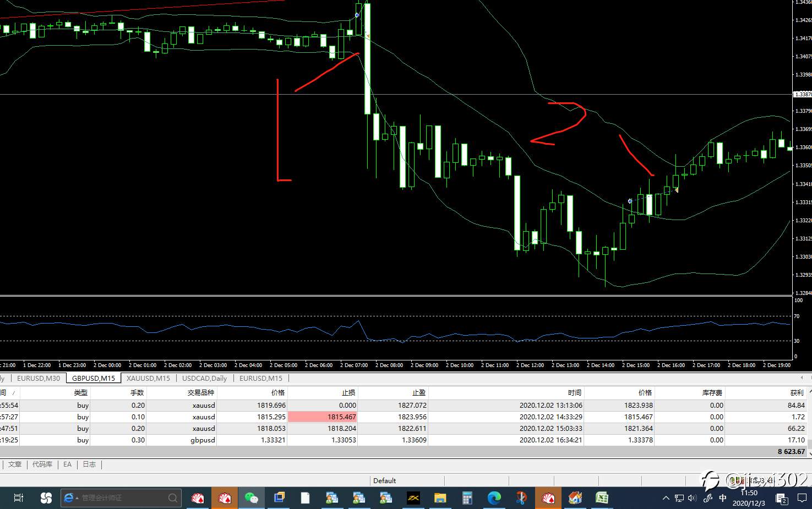This screenshot has height=509, width=812.
Task: Click the Excel taskbar icon
Action: click(x=602, y=498)
